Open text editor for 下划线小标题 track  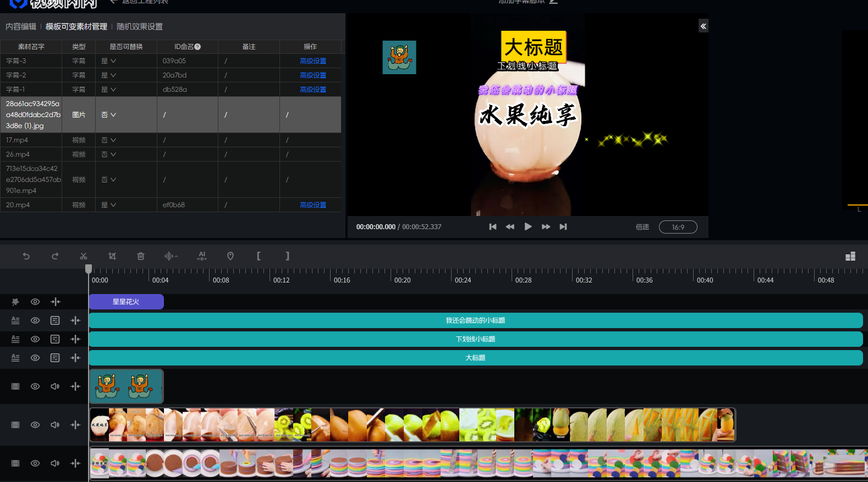[55, 339]
